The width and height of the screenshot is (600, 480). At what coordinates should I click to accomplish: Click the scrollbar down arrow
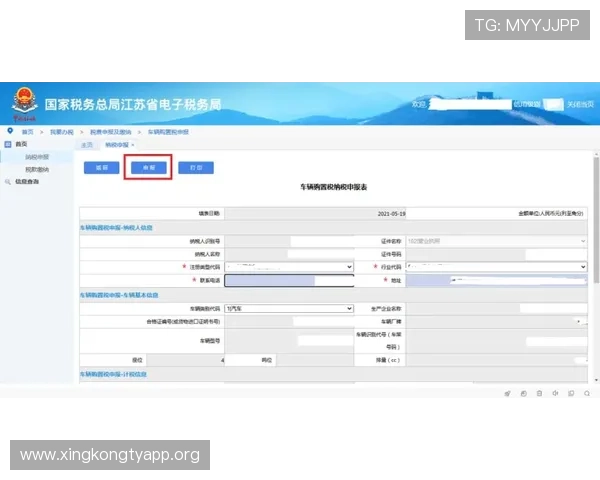[x=596, y=380]
